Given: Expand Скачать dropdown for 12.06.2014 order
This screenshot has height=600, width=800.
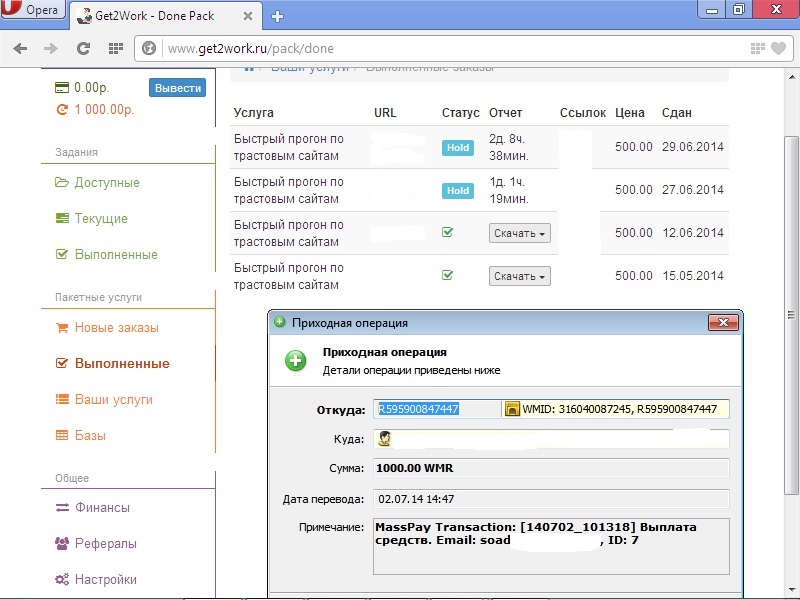Looking at the screenshot, I should click(519, 233).
